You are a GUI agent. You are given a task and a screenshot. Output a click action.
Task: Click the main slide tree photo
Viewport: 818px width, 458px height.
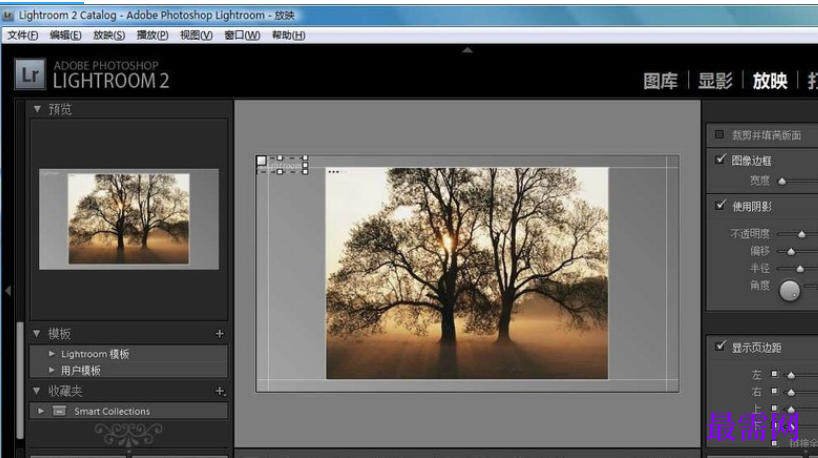(467, 273)
